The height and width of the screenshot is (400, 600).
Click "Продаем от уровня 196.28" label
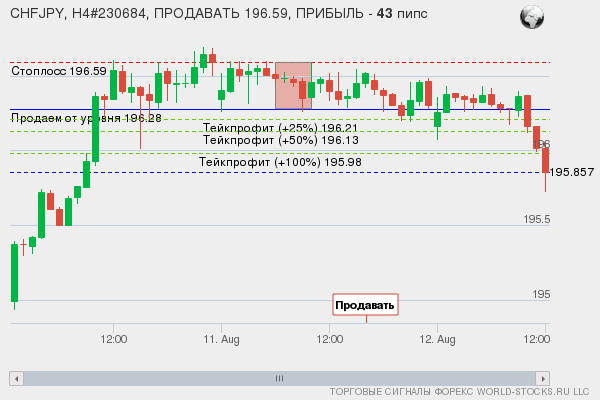coord(86,118)
